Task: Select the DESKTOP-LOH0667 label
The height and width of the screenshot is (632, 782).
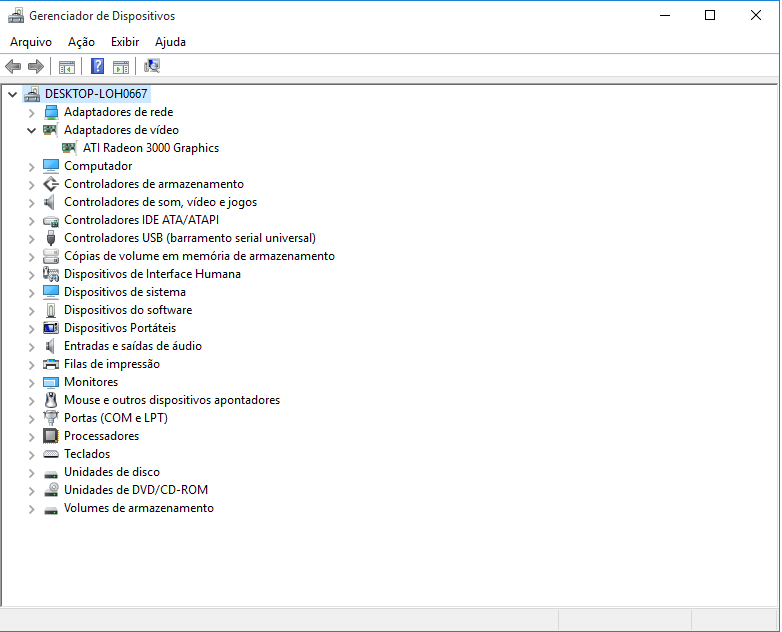Action: [96, 94]
